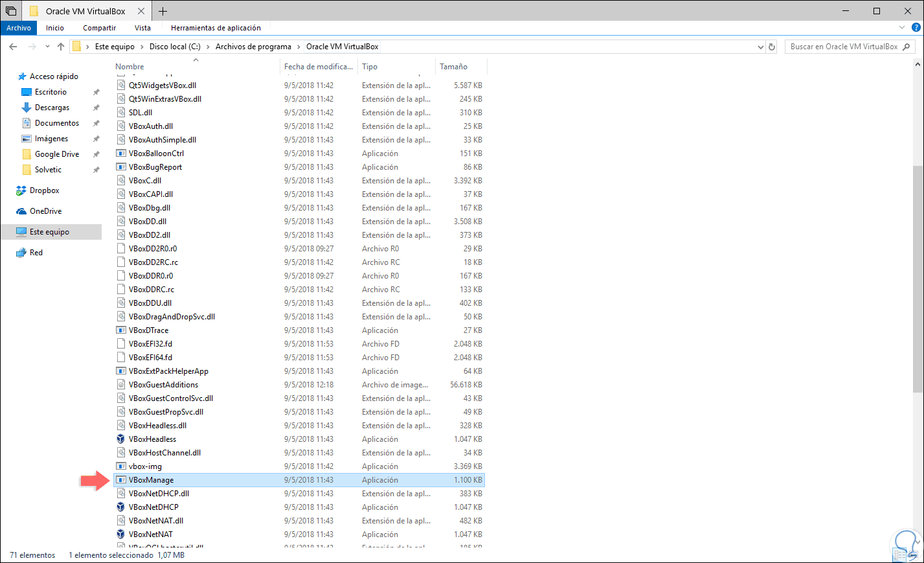Expand chevron after Archivos de programa breadcrumb
Viewport: 924px width, 563px height.
point(299,47)
